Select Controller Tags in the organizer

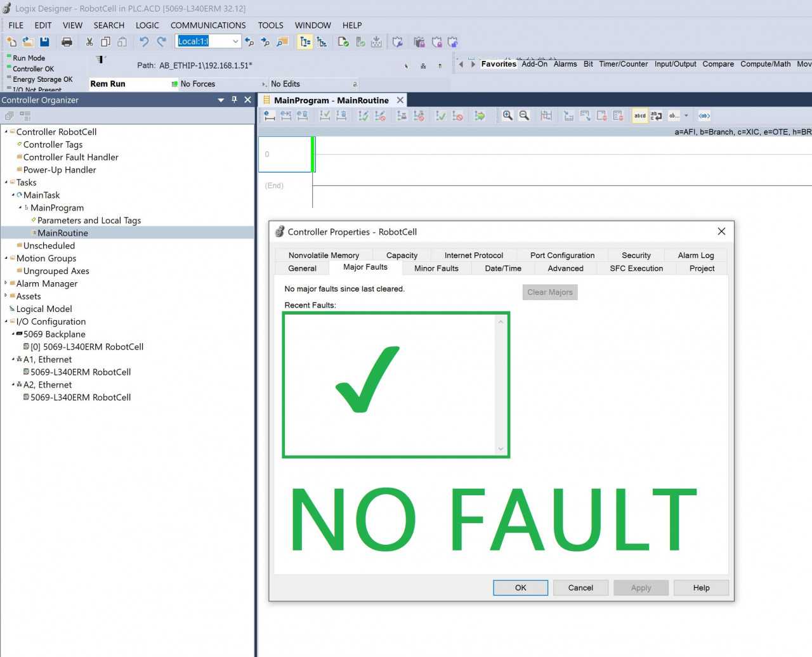click(53, 145)
